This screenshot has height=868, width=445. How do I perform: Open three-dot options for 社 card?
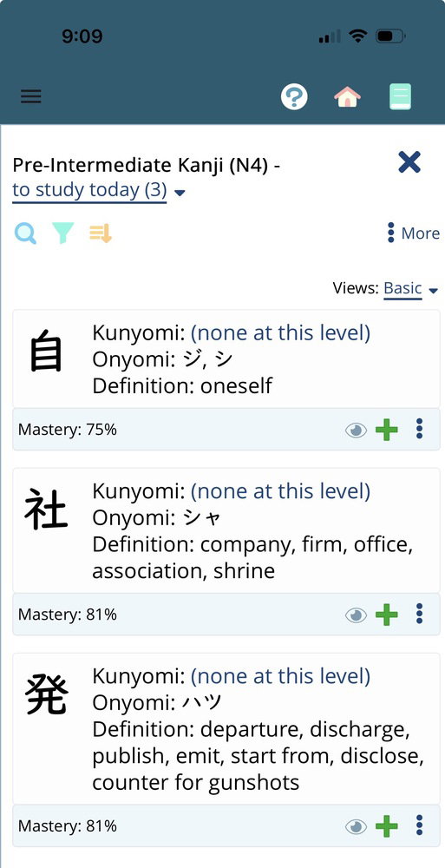420,614
